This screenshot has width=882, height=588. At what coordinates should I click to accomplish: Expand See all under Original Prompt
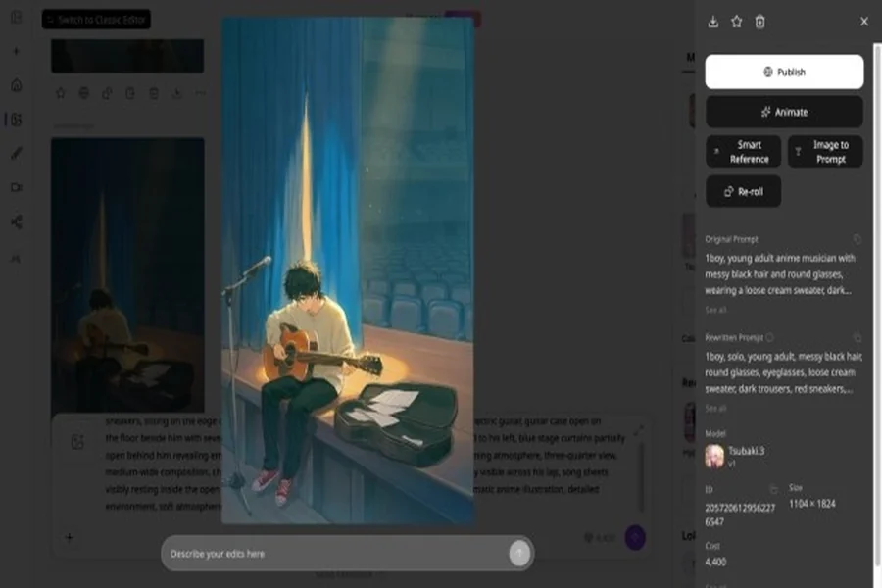715,310
